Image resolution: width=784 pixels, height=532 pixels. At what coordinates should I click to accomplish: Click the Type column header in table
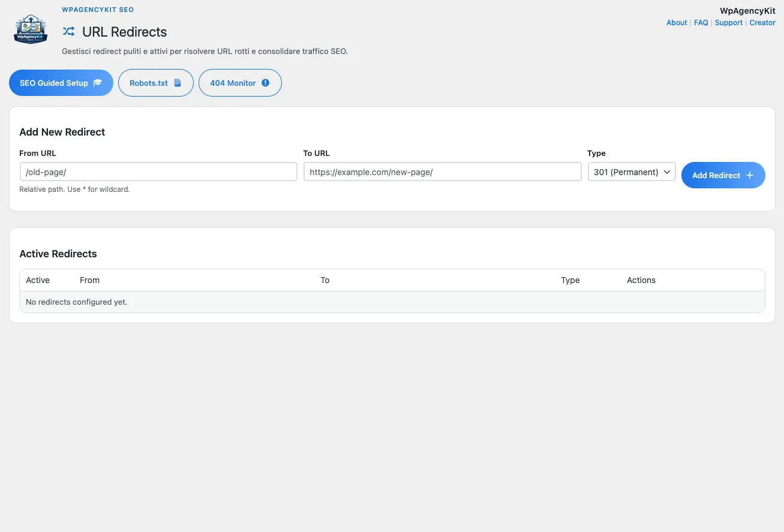pos(570,280)
